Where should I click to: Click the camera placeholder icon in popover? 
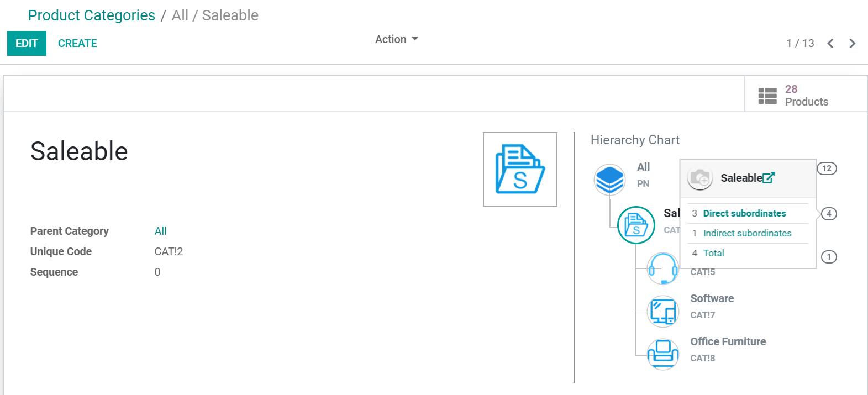[700, 178]
